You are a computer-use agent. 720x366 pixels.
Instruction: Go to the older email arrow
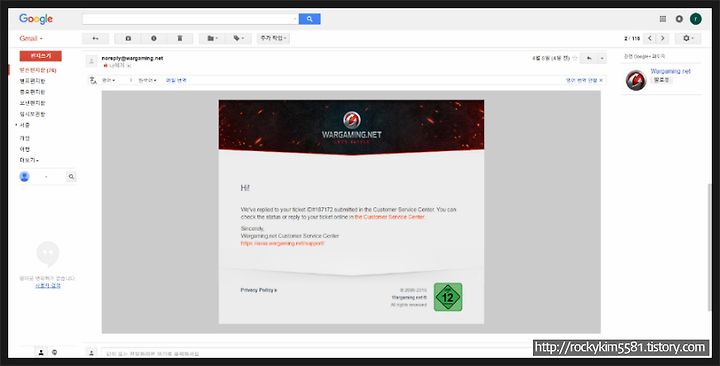pos(663,39)
